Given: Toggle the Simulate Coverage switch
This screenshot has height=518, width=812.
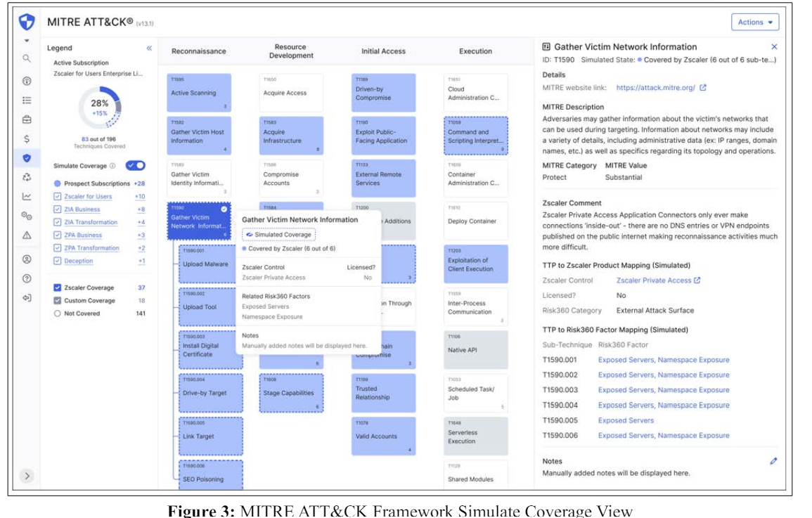Looking at the screenshot, I should pos(136,166).
